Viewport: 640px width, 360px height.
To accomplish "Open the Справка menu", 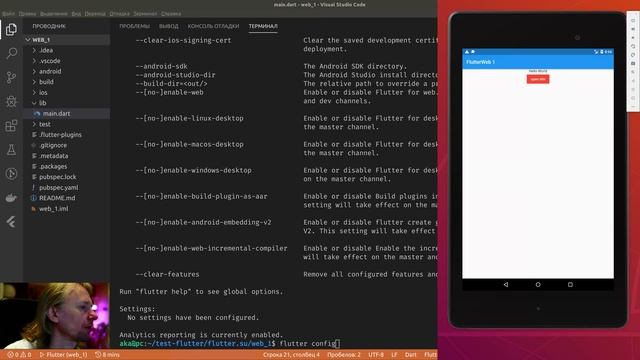I will click(171, 13).
